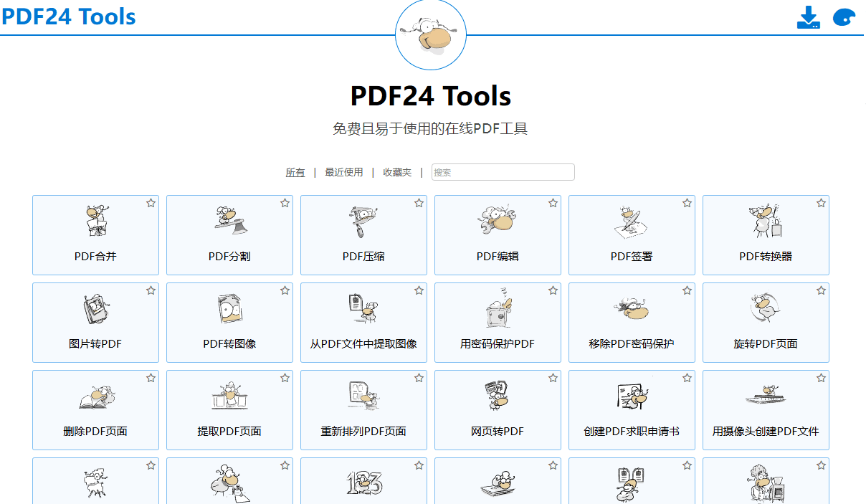Viewport: 866px width, 504px height.
Task: Open the 旋转PDF页面 icon
Action: [766, 309]
